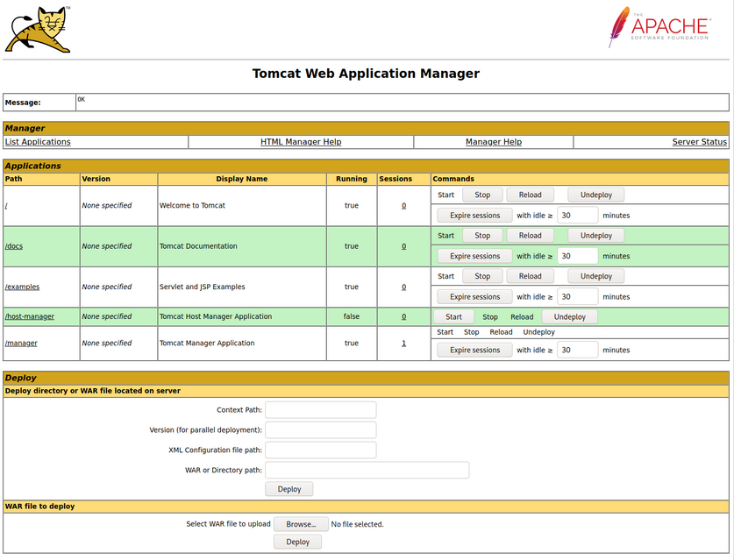Browse for a WAR file to upload

click(301, 523)
